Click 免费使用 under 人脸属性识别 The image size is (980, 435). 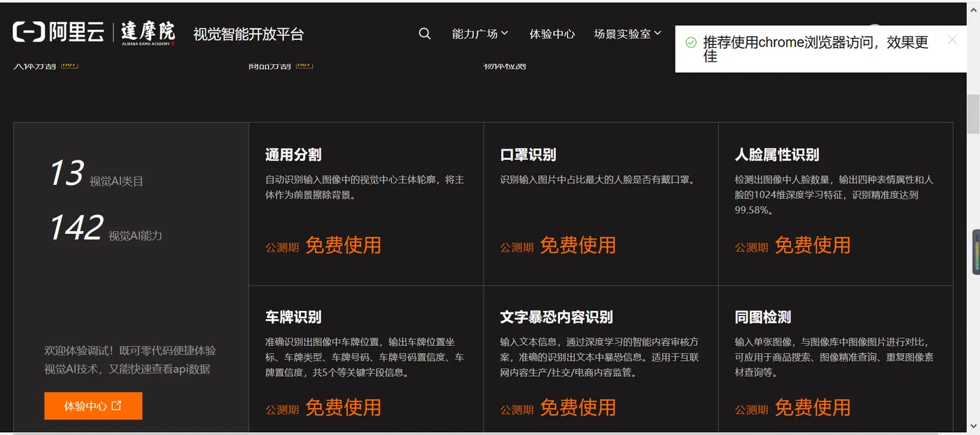[x=813, y=245]
